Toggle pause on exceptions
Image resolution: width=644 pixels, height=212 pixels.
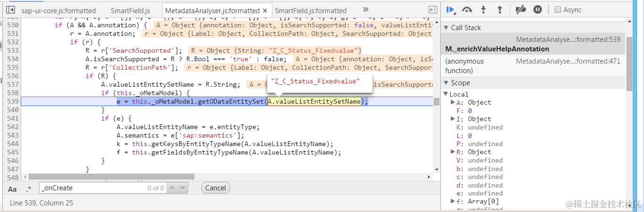pyautogui.click(x=537, y=9)
